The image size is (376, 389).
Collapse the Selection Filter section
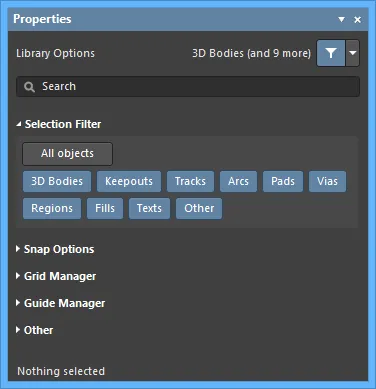(x=19, y=124)
